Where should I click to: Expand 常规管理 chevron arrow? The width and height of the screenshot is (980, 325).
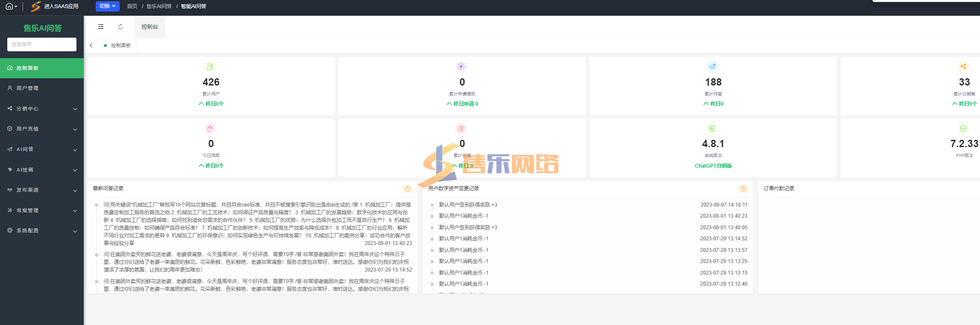pos(75,211)
